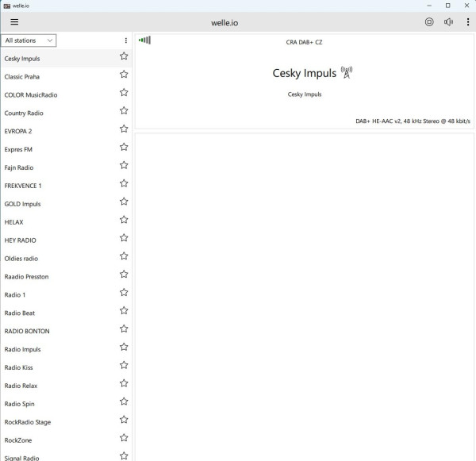Select Raadio Presston station

coord(66,277)
